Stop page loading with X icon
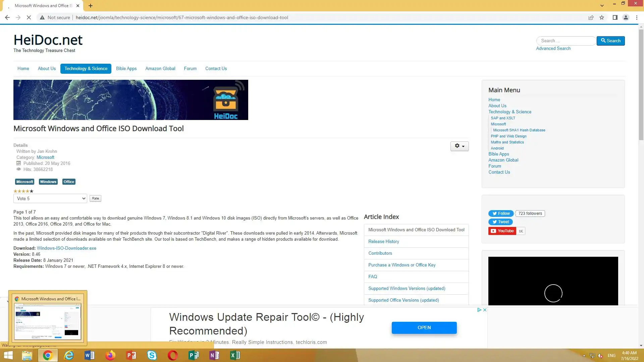Viewport: 644px width, 362px height. [x=29, y=17]
